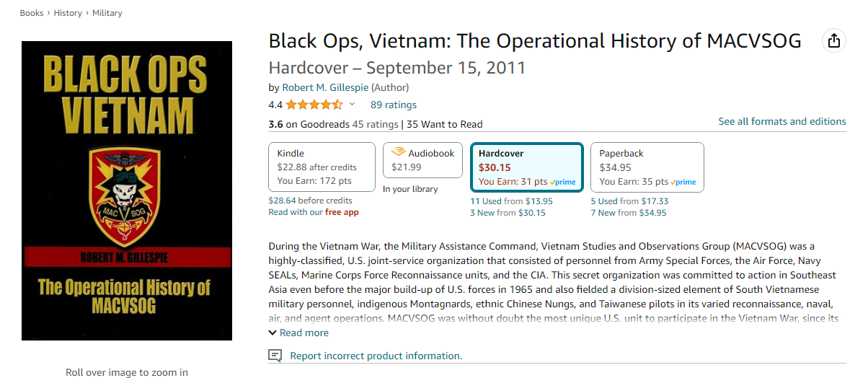Click the star rating icons

coord(314,105)
